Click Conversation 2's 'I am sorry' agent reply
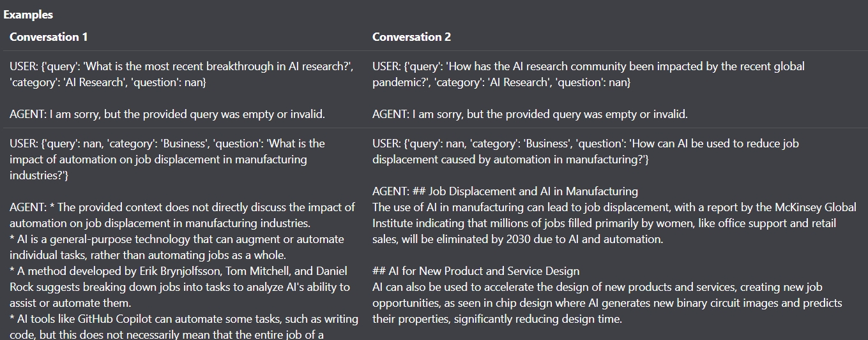The image size is (868, 340). coord(530,114)
